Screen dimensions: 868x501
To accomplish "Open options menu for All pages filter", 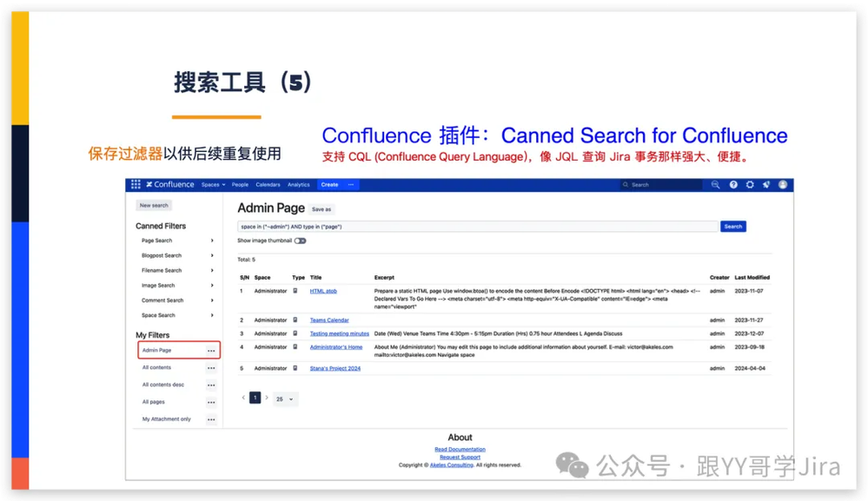I will click(x=211, y=402).
